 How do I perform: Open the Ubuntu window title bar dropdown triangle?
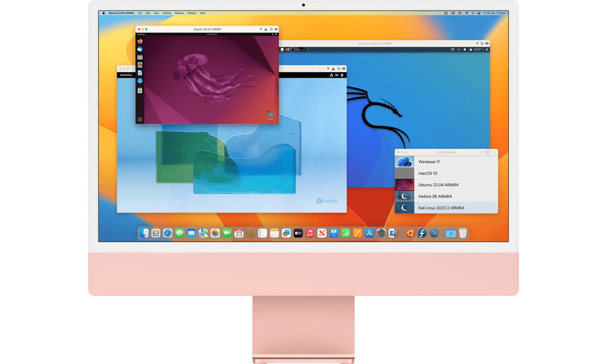pos(261,29)
